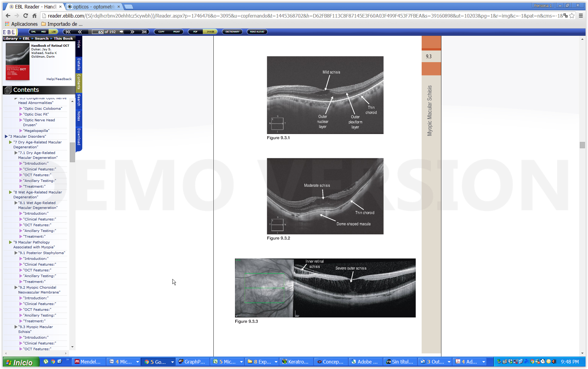Open the "Optic Disc Pit" contents entry
The image size is (588, 369).
coord(36,114)
